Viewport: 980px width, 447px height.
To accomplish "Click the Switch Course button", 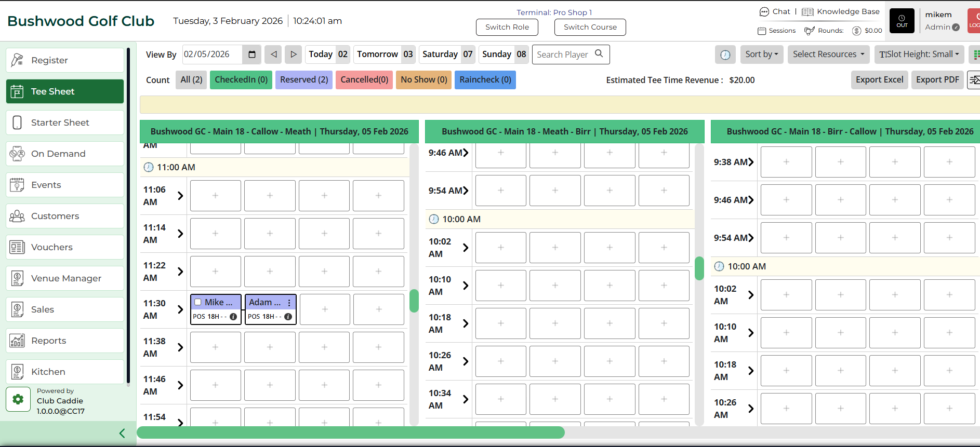I will pyautogui.click(x=590, y=27).
